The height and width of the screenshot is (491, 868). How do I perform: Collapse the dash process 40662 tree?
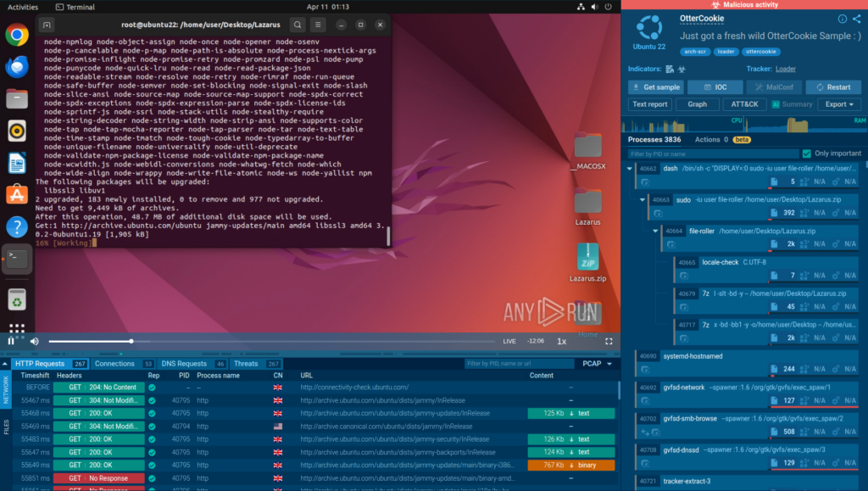(629, 169)
